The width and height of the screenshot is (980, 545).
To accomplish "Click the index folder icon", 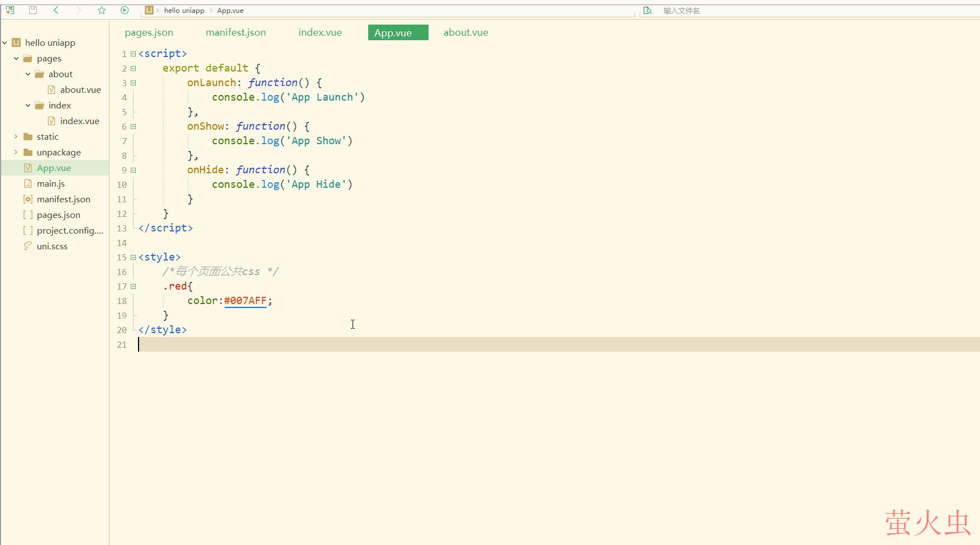I will (39, 105).
